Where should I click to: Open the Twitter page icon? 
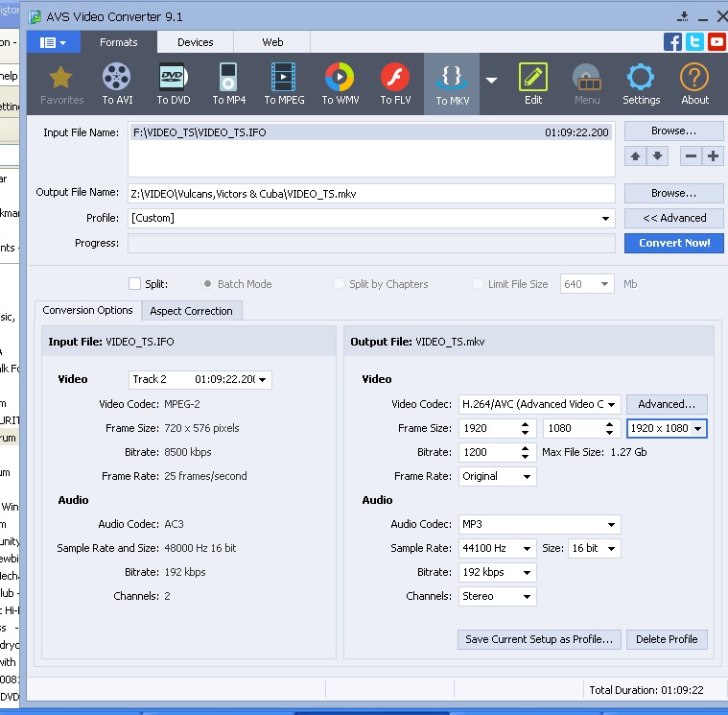tap(694, 42)
